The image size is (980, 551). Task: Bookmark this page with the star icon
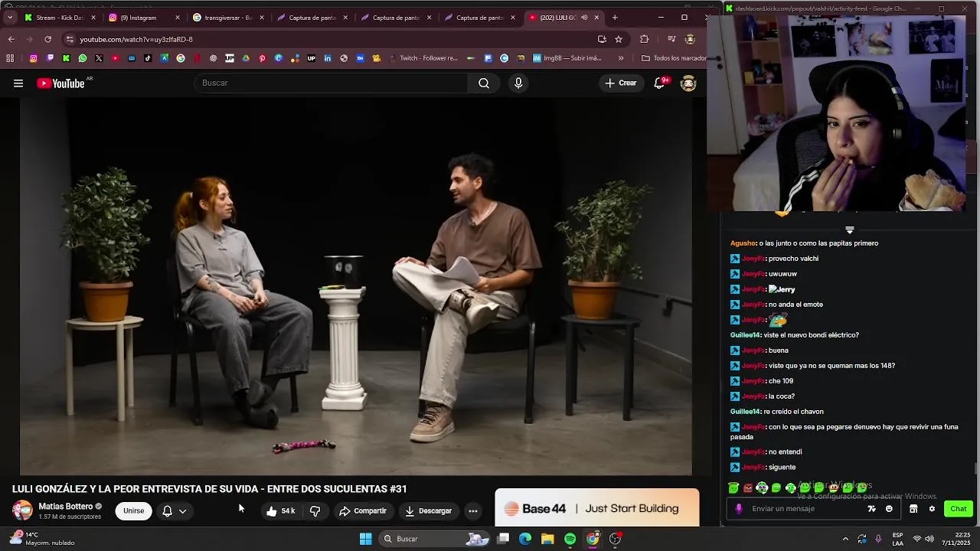click(x=619, y=39)
